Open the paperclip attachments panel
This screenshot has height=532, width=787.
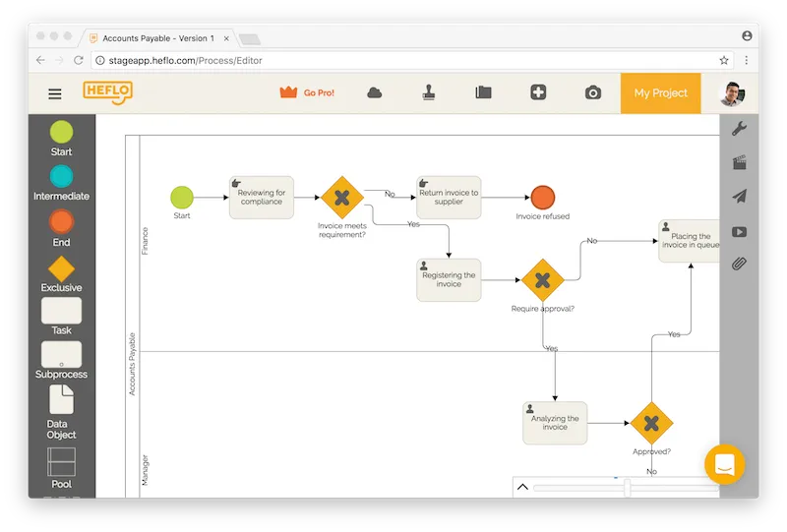click(740, 264)
